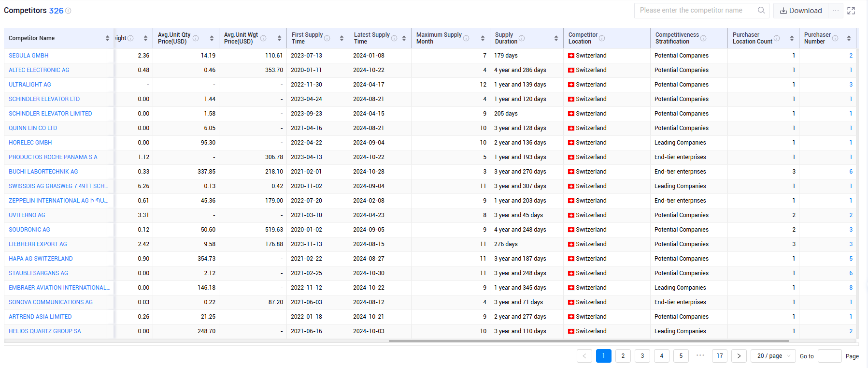
Task: Click purchaser number 8 for EMBRAER row
Action: tap(851, 288)
